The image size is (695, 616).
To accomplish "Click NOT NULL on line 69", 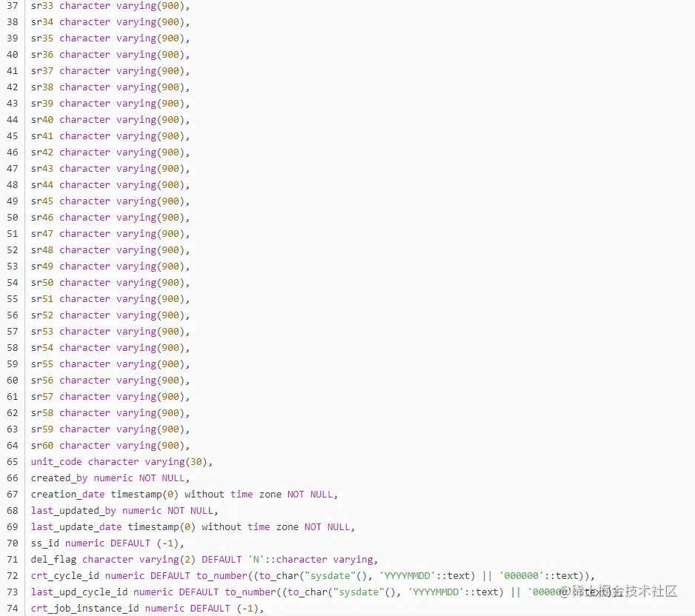I will 327,527.
